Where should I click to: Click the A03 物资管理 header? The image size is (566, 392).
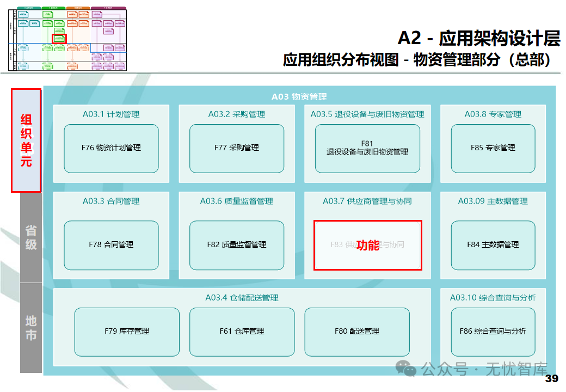pyautogui.click(x=299, y=97)
